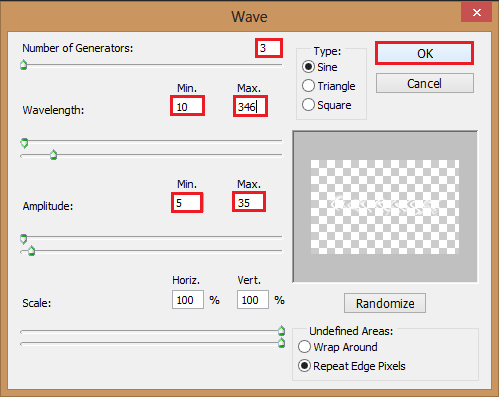Click the vertical Scale slider handle
This screenshot has height=397, width=499.
pyautogui.click(x=281, y=342)
